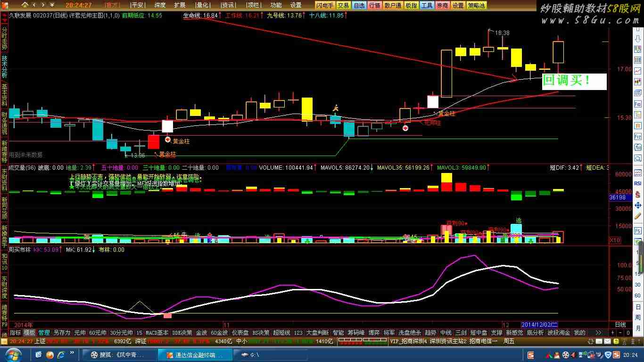
Task: Open the 自选 watchlist button
Action: pyautogui.click(x=359, y=5)
